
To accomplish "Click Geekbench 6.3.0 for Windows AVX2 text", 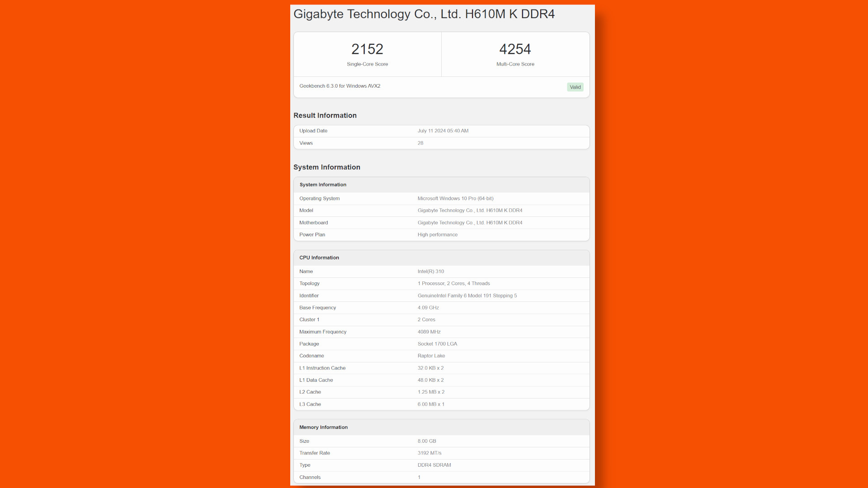I will [x=340, y=86].
